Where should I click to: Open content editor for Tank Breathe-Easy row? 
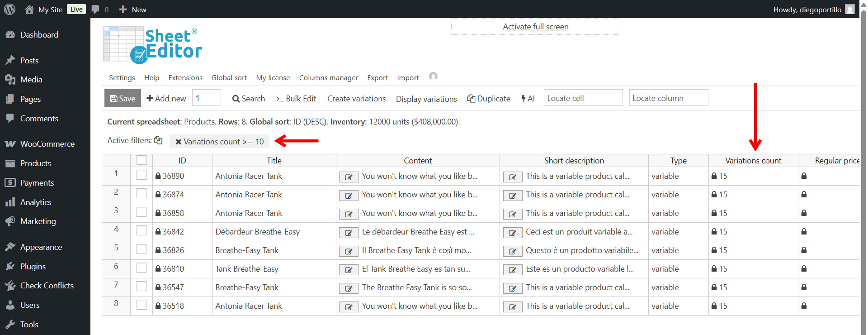349,270
